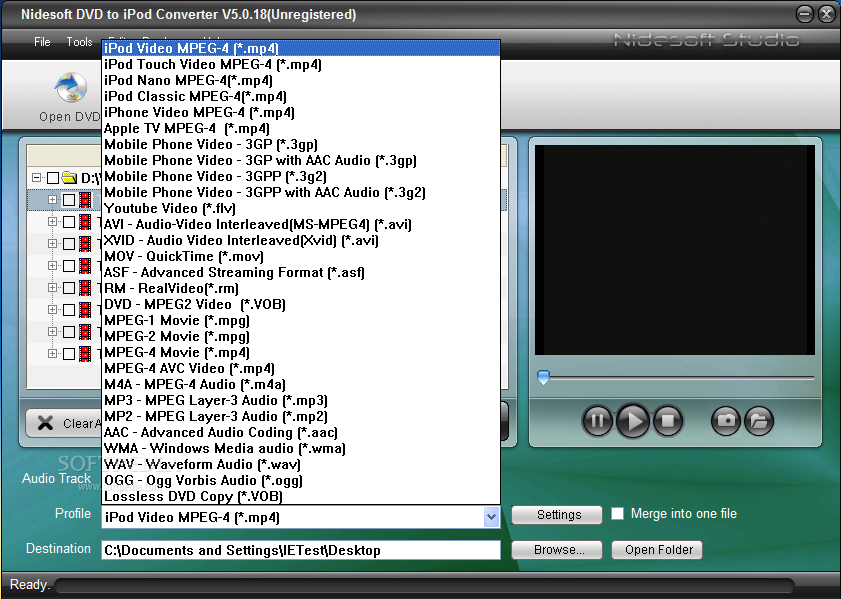Stop playback with the Stop button
This screenshot has height=599, width=841.
pos(668,420)
